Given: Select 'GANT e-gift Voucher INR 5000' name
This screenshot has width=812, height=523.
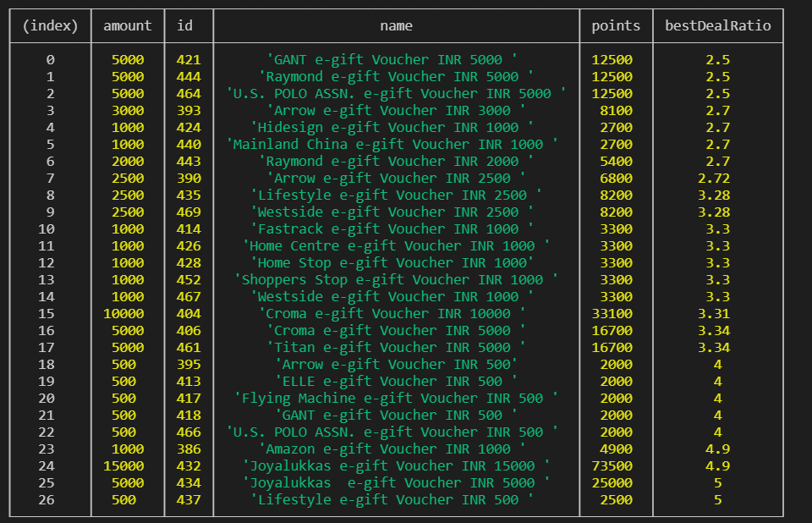Looking at the screenshot, I should pos(392,59).
